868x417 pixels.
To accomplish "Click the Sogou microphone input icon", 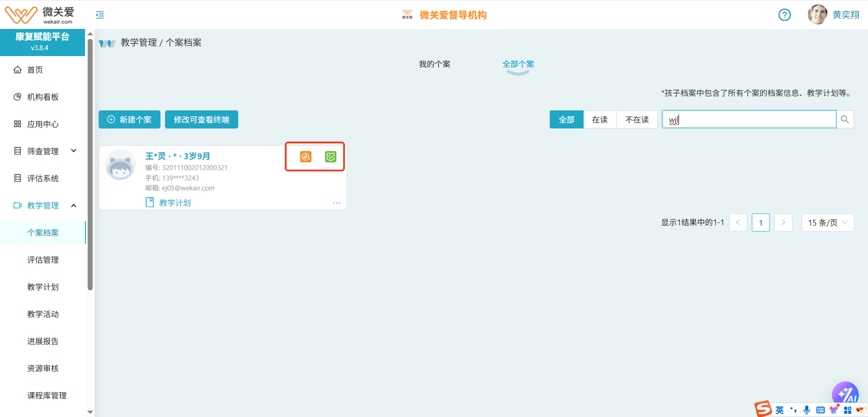I will [807, 410].
